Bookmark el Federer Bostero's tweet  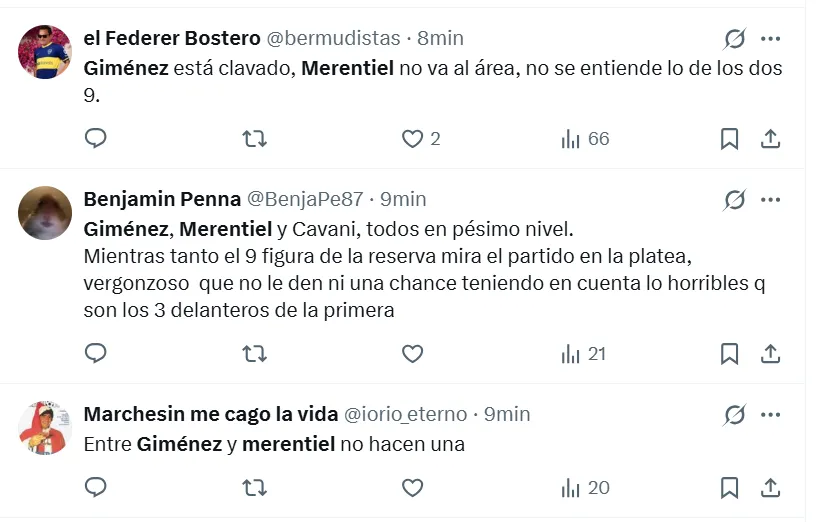pyautogui.click(x=730, y=139)
